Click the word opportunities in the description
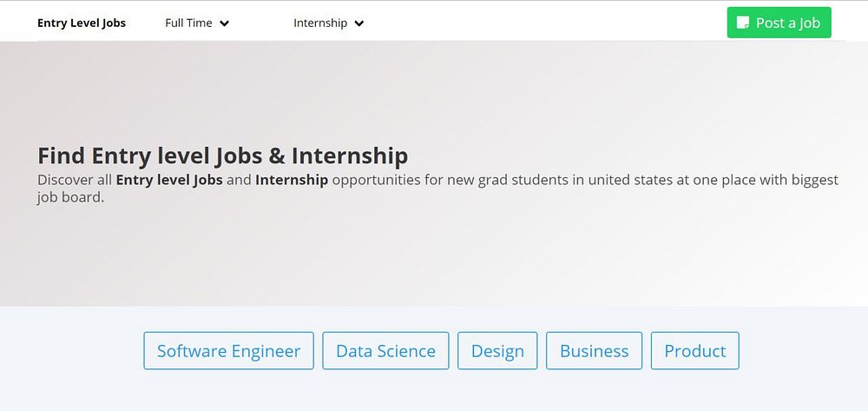The width and height of the screenshot is (868, 411). coord(374,181)
